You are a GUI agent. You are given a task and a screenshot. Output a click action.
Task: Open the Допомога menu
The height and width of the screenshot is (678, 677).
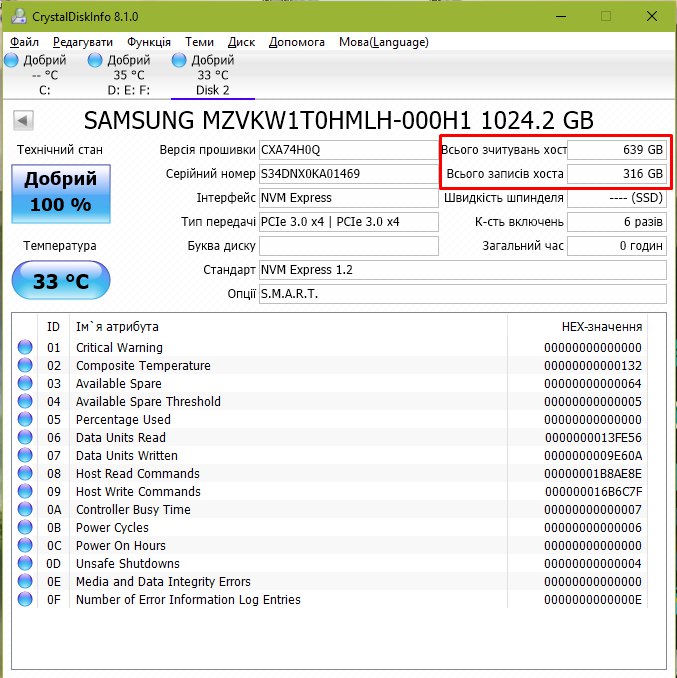(297, 42)
